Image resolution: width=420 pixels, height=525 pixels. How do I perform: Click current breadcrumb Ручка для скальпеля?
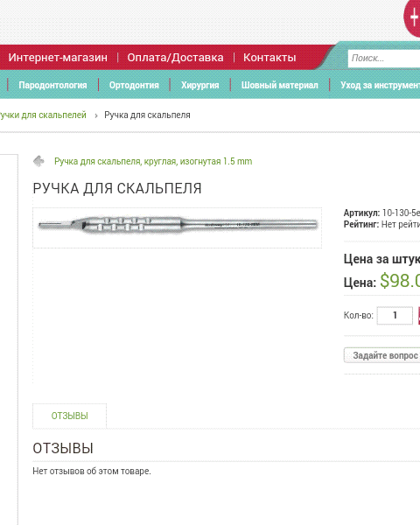tap(147, 115)
